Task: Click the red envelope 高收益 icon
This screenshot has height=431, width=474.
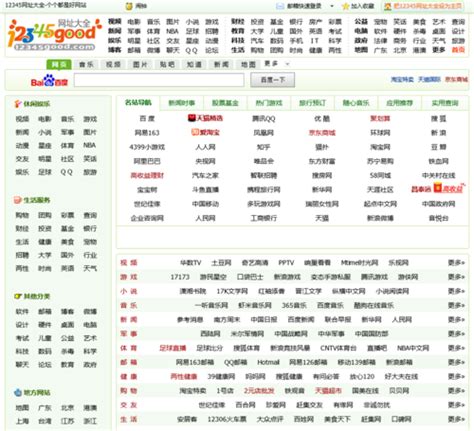Action: click(438, 188)
